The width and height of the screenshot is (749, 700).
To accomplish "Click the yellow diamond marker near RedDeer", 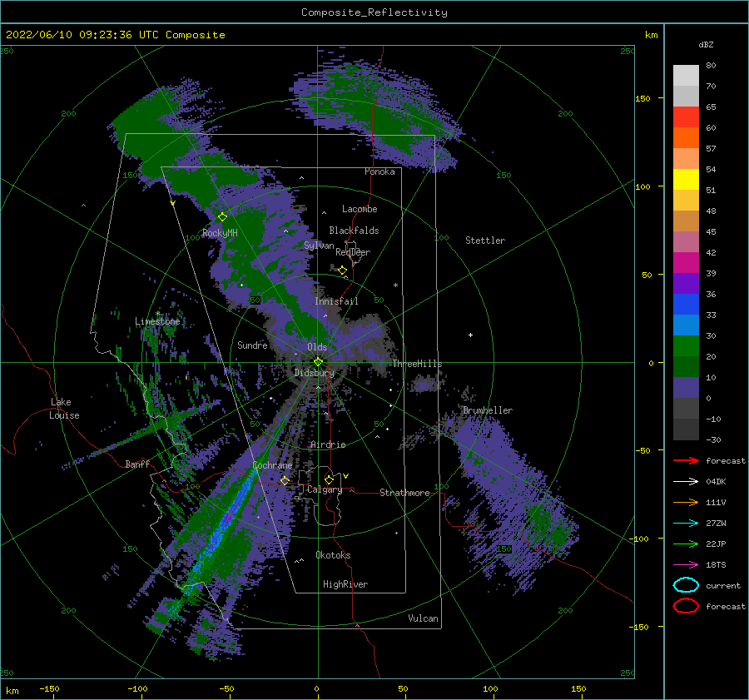I will (x=342, y=271).
